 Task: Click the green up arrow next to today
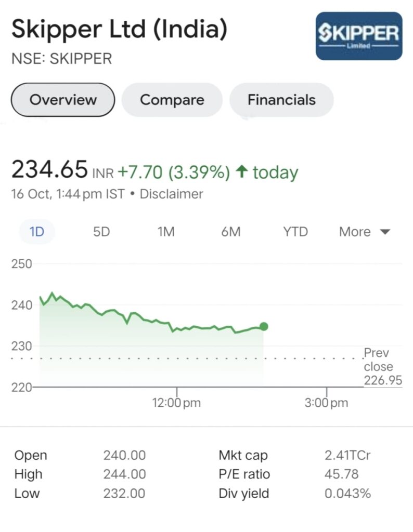242,171
